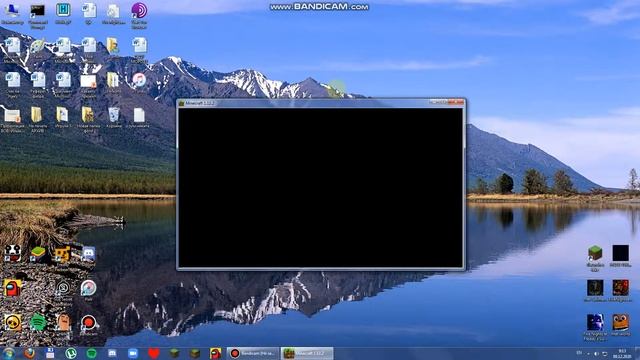Launch Zoom from the taskbar

tap(133, 353)
